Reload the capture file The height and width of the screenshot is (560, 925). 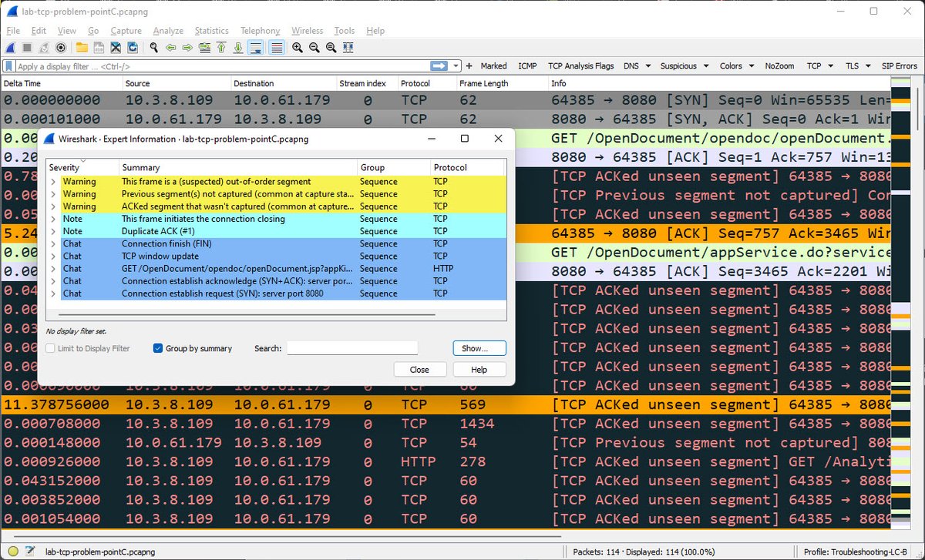(x=133, y=48)
